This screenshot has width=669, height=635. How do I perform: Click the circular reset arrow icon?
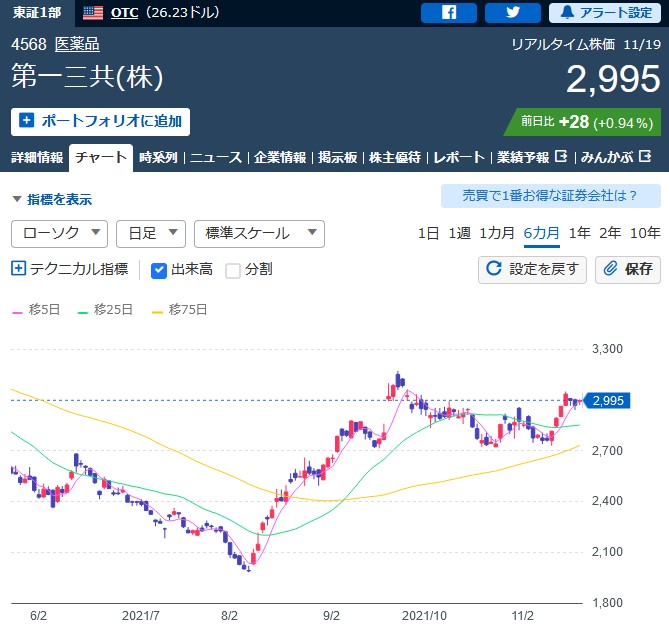click(x=494, y=268)
